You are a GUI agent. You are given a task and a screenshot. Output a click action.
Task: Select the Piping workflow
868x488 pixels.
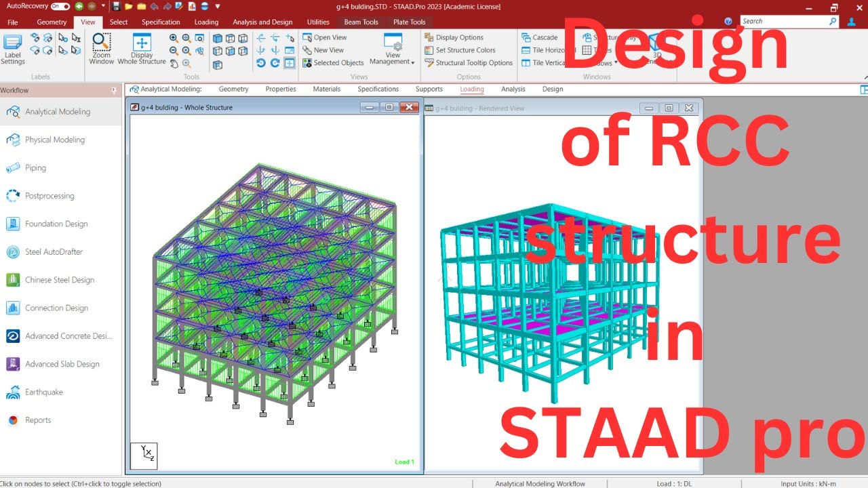point(61,167)
